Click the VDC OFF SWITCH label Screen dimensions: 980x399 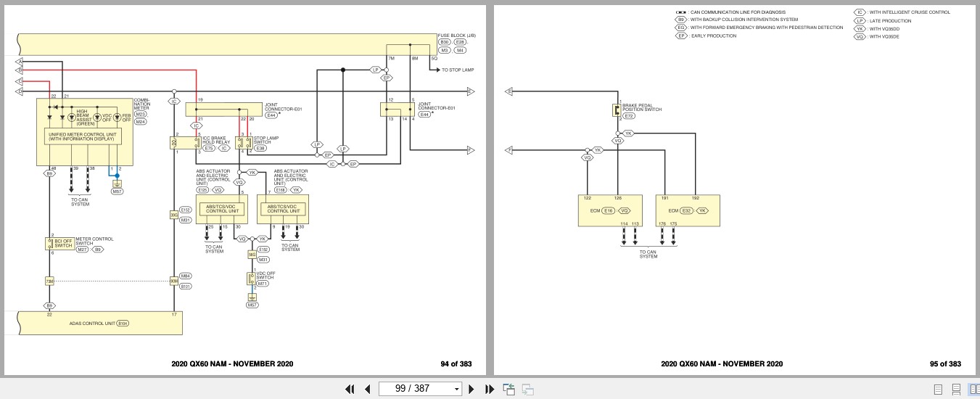coord(265,276)
